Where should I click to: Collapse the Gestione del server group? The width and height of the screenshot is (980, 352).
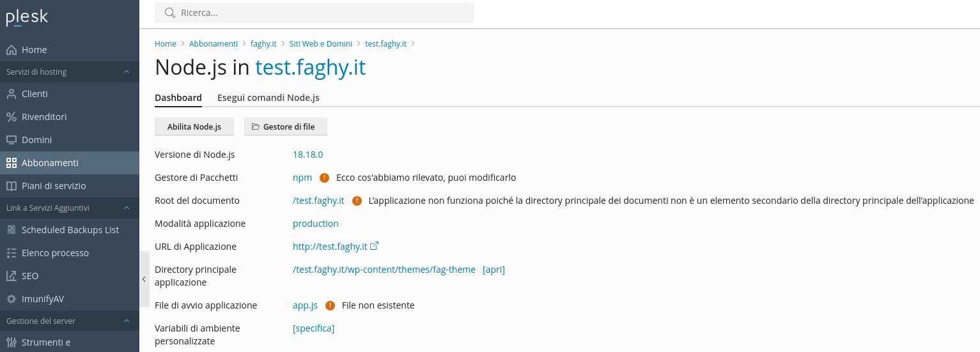pyautogui.click(x=127, y=321)
